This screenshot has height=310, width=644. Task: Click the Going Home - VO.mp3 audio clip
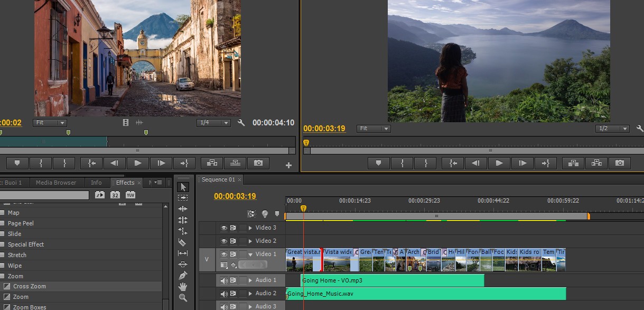[393, 280]
